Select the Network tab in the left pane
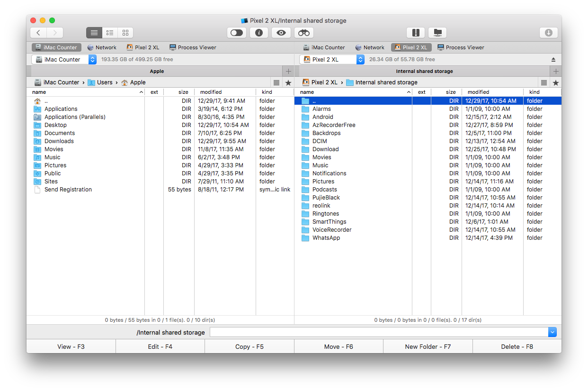 coord(102,47)
